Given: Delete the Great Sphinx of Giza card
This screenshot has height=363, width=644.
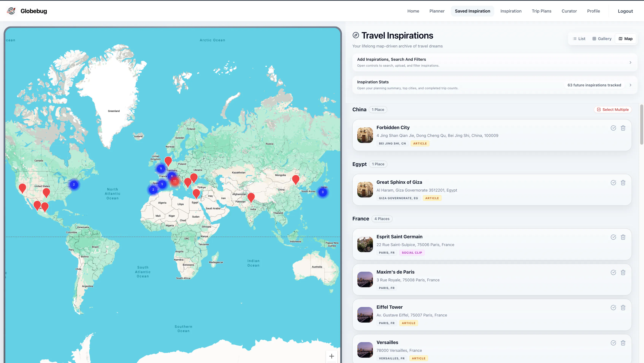Looking at the screenshot, I should point(623,183).
